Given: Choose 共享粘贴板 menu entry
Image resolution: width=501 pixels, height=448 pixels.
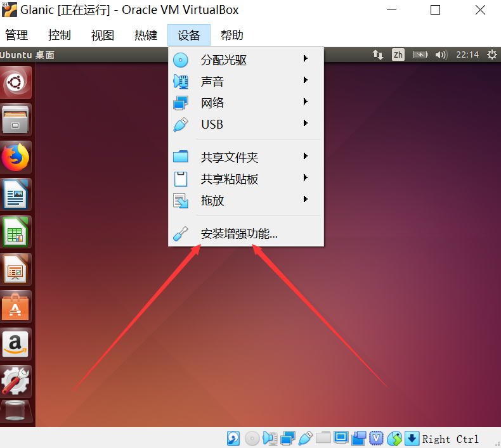Looking at the screenshot, I should click(246, 179).
